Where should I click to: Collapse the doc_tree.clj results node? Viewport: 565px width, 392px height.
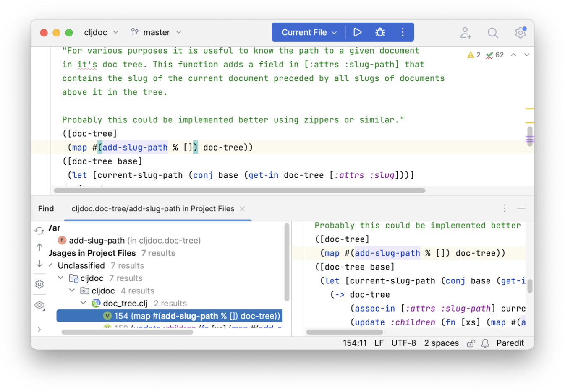84,303
